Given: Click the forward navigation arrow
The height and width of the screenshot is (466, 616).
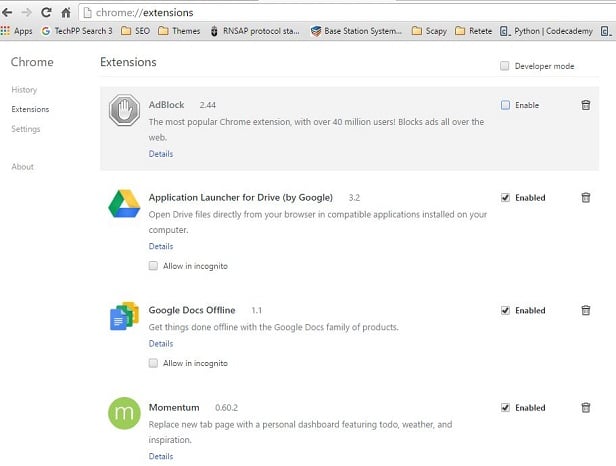Looking at the screenshot, I should 26,13.
